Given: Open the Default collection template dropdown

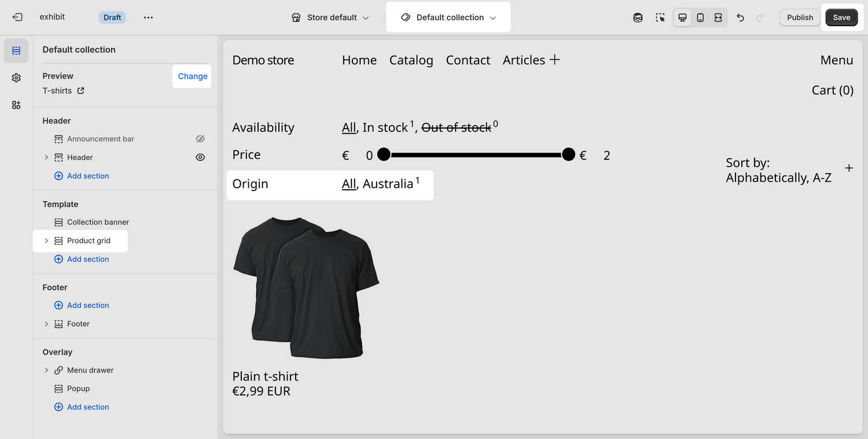Looking at the screenshot, I should tap(448, 17).
